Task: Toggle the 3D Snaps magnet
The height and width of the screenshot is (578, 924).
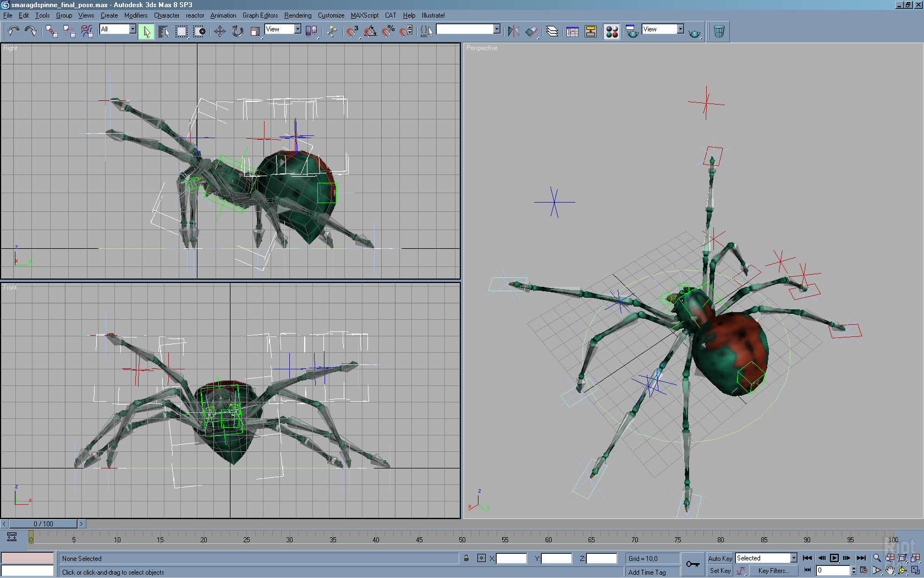Action: tap(352, 31)
